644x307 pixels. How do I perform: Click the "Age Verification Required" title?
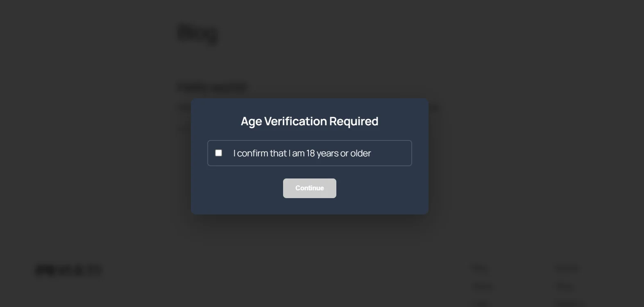pos(309,121)
